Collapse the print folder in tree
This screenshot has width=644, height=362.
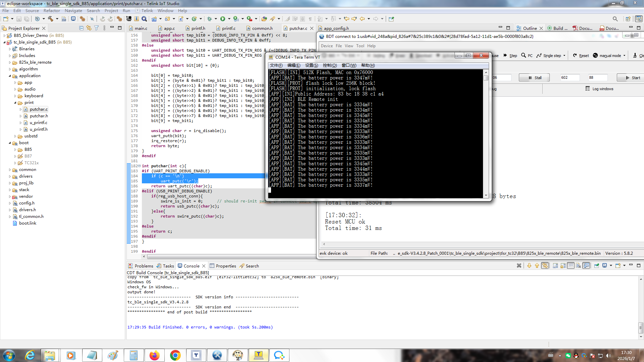pyautogui.click(x=15, y=103)
